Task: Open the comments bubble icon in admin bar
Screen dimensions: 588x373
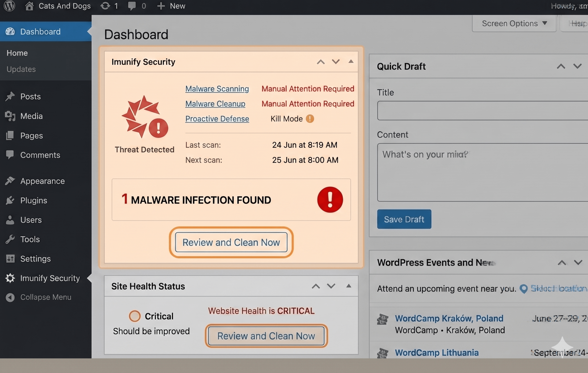Action: pyautogui.click(x=132, y=6)
